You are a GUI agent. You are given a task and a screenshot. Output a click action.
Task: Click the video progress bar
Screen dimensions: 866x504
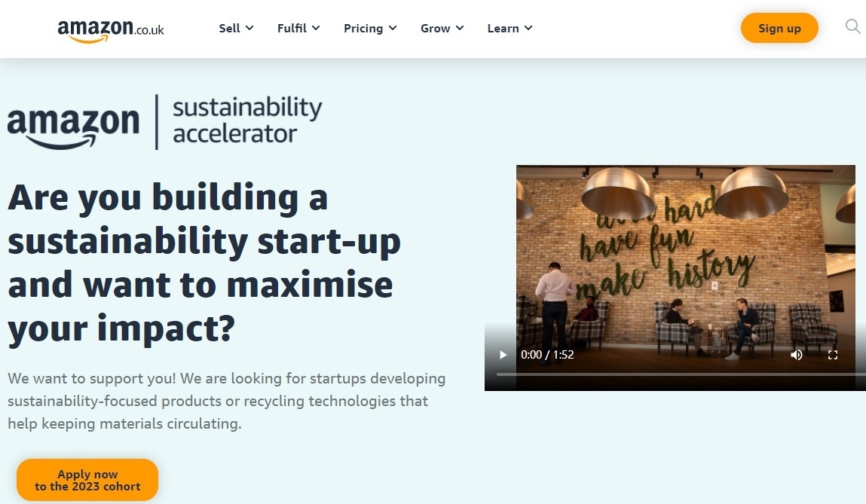(678, 374)
